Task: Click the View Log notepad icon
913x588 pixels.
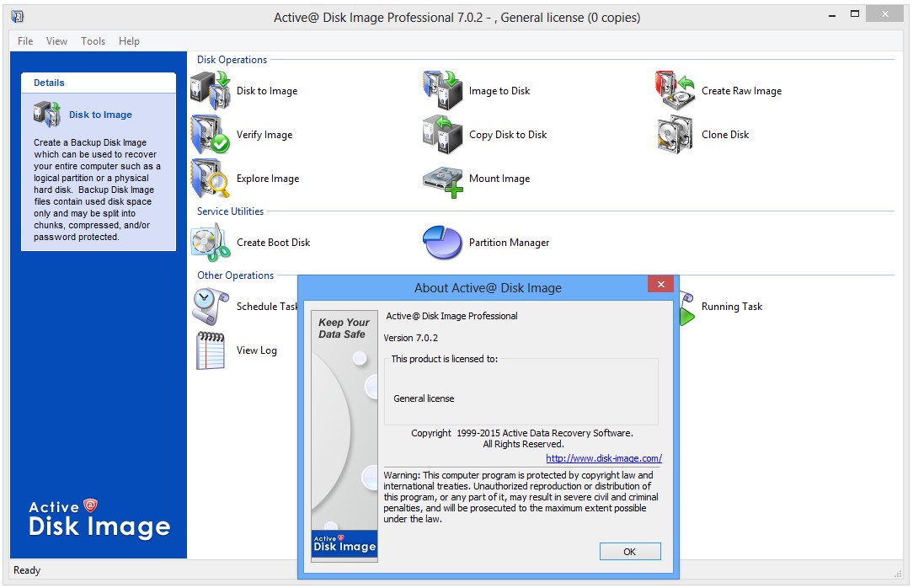Action: [211, 350]
